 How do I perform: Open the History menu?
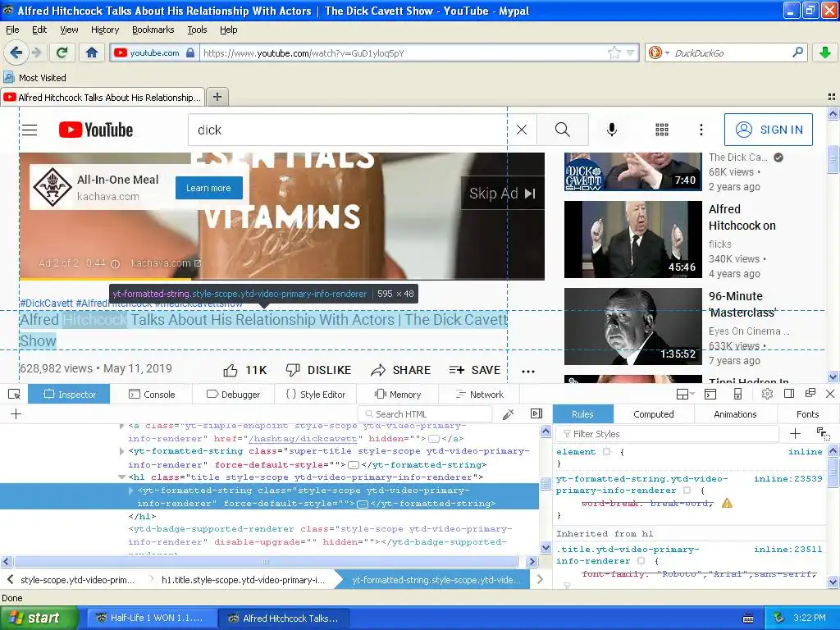(105, 30)
